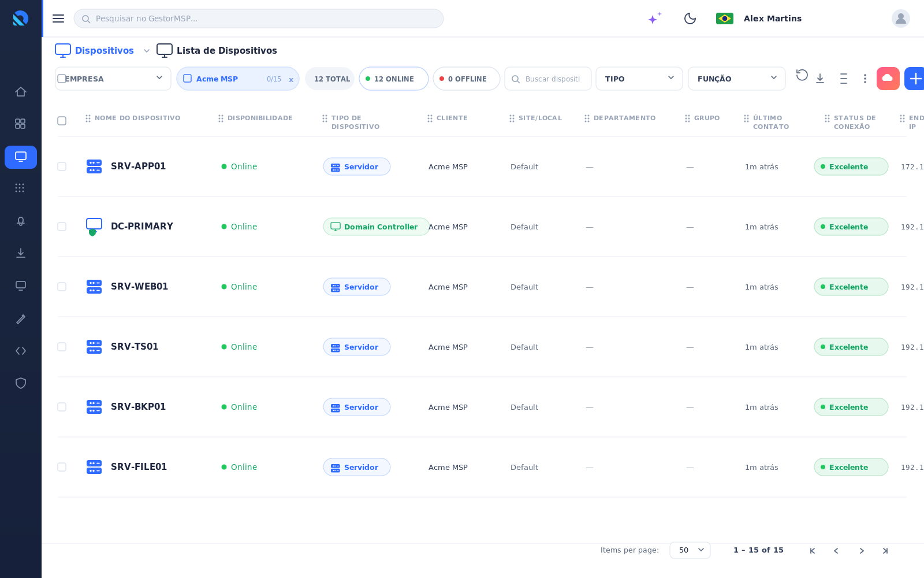Open the AI sparkle assistant
This screenshot has height=578, width=924.
654,18
